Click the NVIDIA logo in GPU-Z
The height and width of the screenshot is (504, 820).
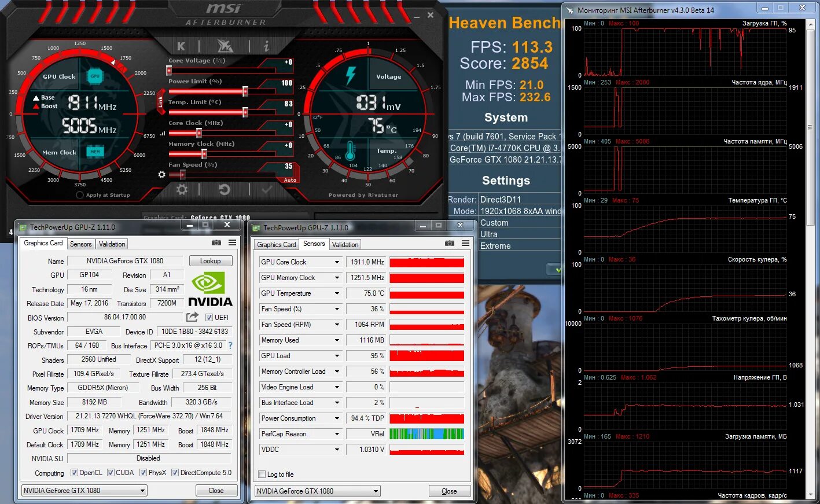point(211,289)
